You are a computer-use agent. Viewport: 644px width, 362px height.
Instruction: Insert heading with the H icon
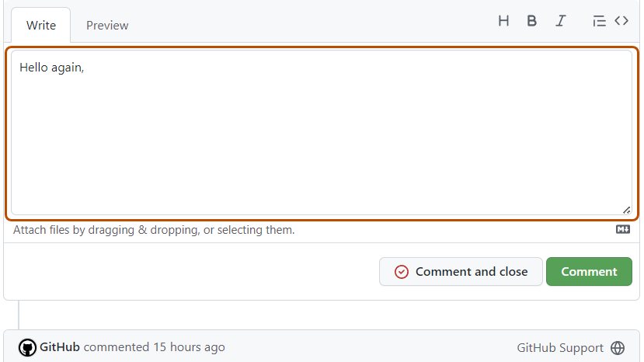click(503, 21)
